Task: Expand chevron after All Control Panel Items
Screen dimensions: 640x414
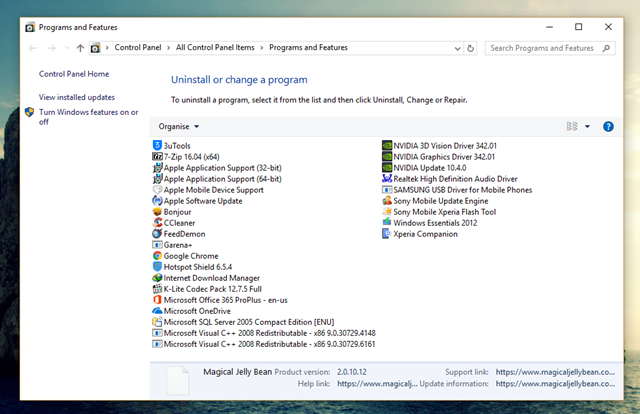Action: pos(262,48)
